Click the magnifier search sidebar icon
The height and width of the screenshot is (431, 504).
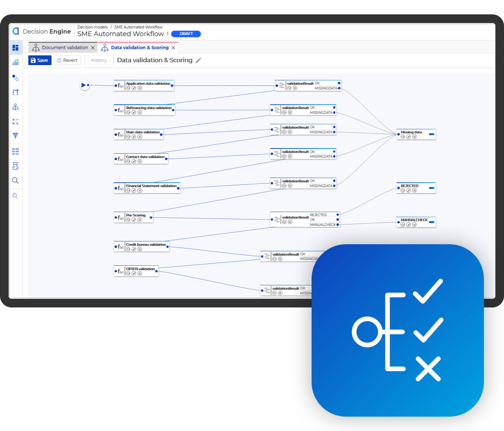[x=15, y=181]
